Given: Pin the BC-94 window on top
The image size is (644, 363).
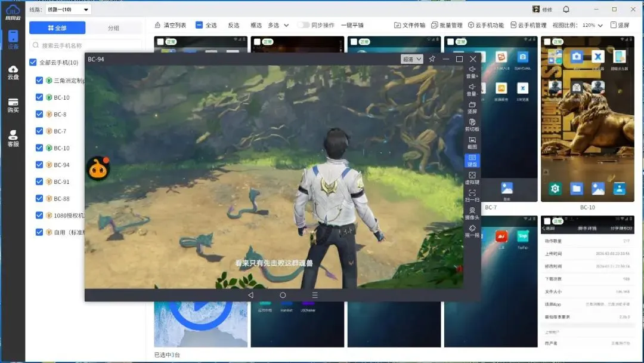Looking at the screenshot, I should pos(432,59).
